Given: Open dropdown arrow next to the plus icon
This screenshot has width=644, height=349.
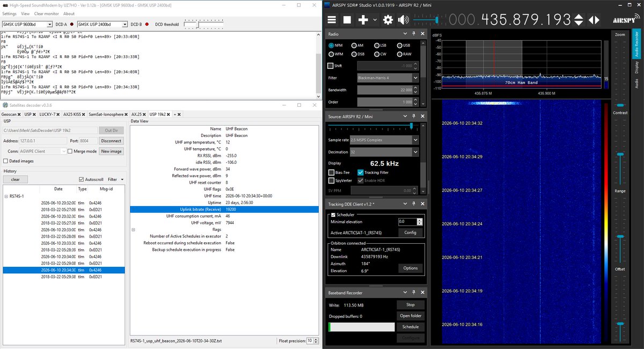Looking at the screenshot, I should click(x=375, y=20).
